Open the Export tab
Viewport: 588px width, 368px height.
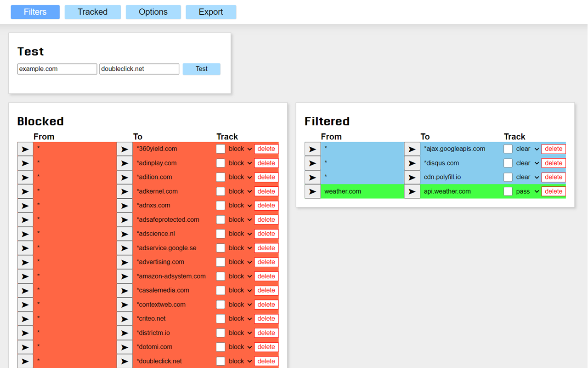[x=211, y=12]
